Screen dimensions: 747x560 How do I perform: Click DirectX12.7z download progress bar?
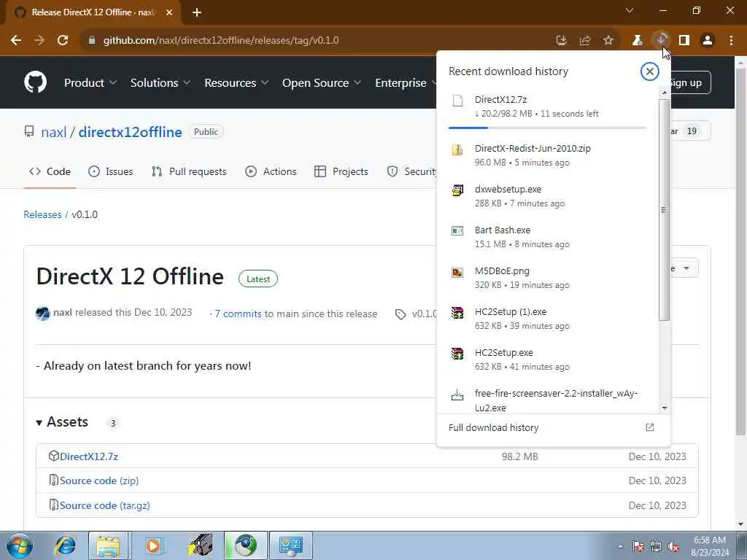[547, 128]
